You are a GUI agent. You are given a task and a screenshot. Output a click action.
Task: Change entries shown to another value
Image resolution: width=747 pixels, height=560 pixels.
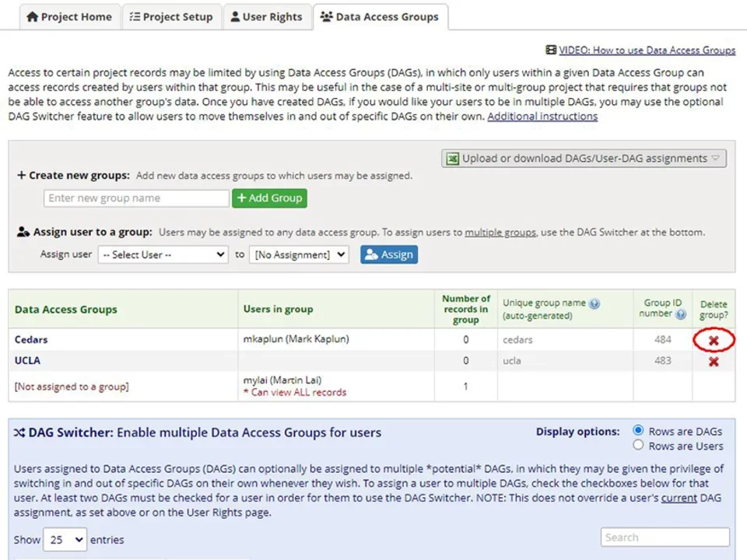65,539
